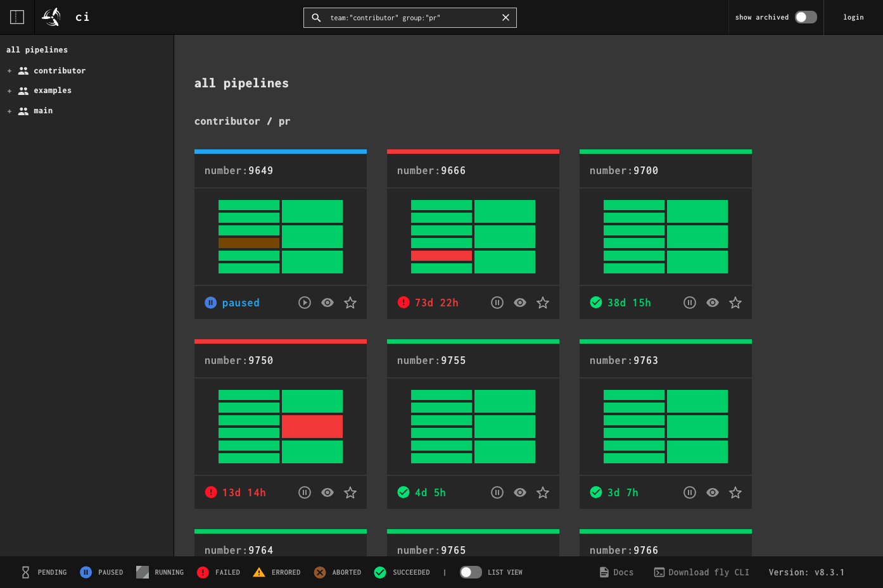Toggle visibility of pipeline number:9750
883x588 pixels.
327,492
